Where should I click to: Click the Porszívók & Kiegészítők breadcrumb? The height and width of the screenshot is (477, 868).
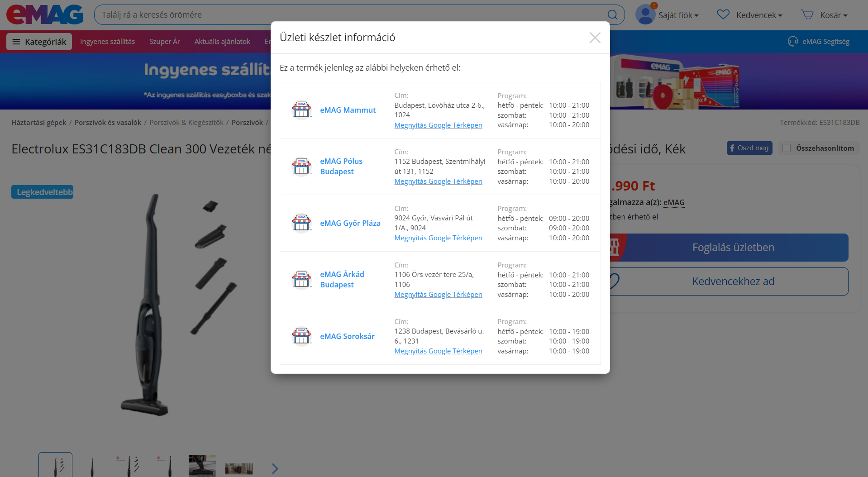(x=186, y=123)
